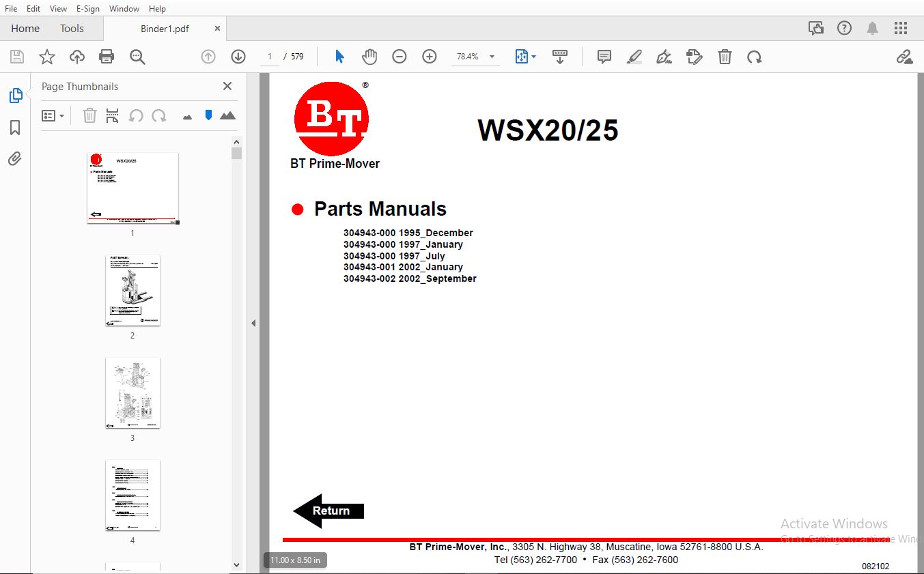Delete page with the trash icon in the top toolbar
The height and width of the screenshot is (574, 924).
pyautogui.click(x=725, y=57)
